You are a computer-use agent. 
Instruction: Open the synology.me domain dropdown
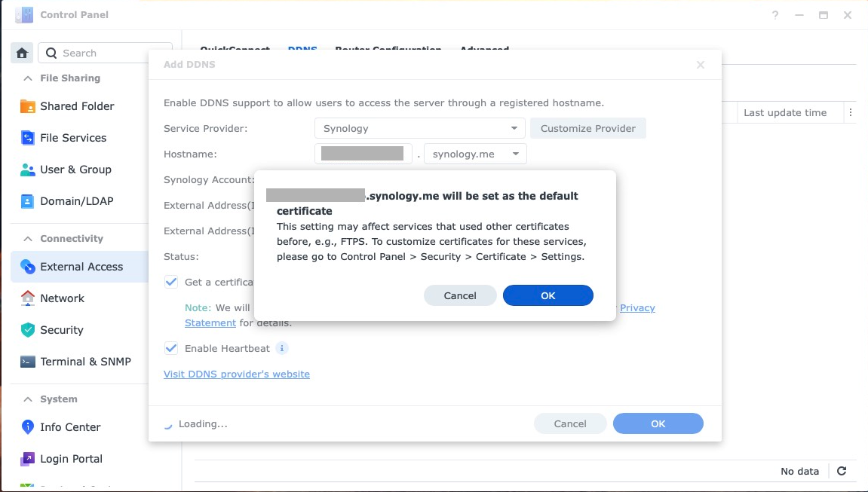tap(475, 154)
